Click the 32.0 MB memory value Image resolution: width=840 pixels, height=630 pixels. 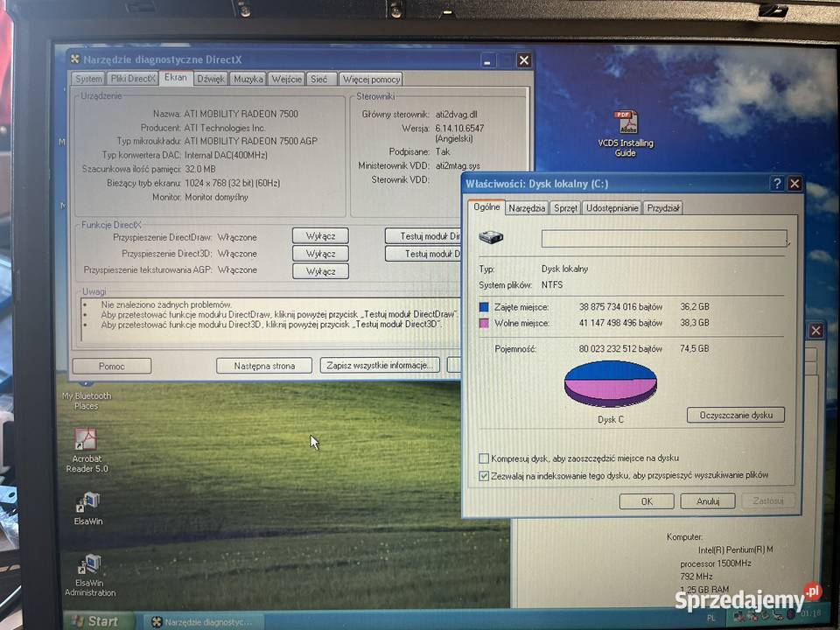pyautogui.click(x=199, y=169)
